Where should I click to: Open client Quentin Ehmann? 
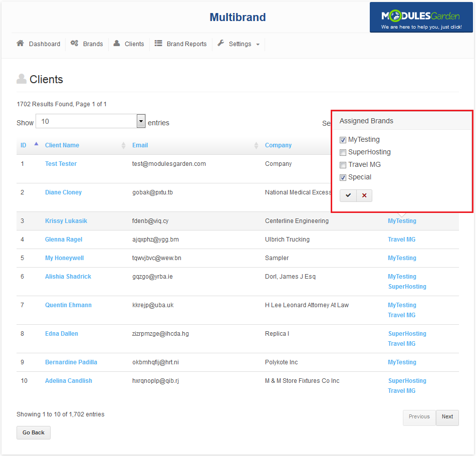pos(68,305)
